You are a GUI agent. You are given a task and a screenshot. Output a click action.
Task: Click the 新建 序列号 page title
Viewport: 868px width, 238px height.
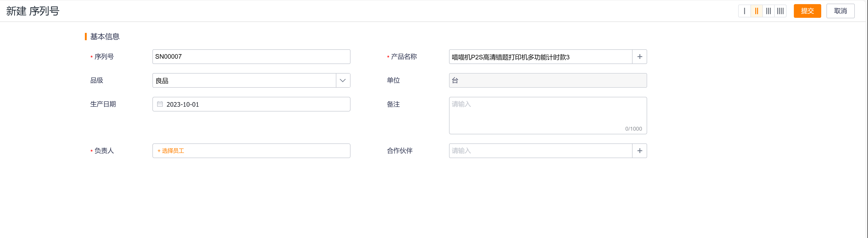point(33,11)
